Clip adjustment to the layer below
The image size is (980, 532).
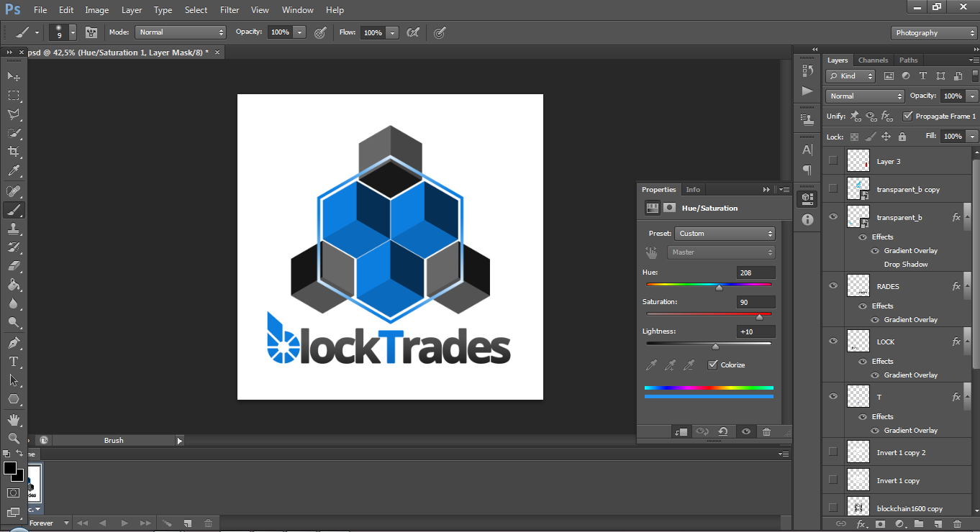click(x=681, y=431)
